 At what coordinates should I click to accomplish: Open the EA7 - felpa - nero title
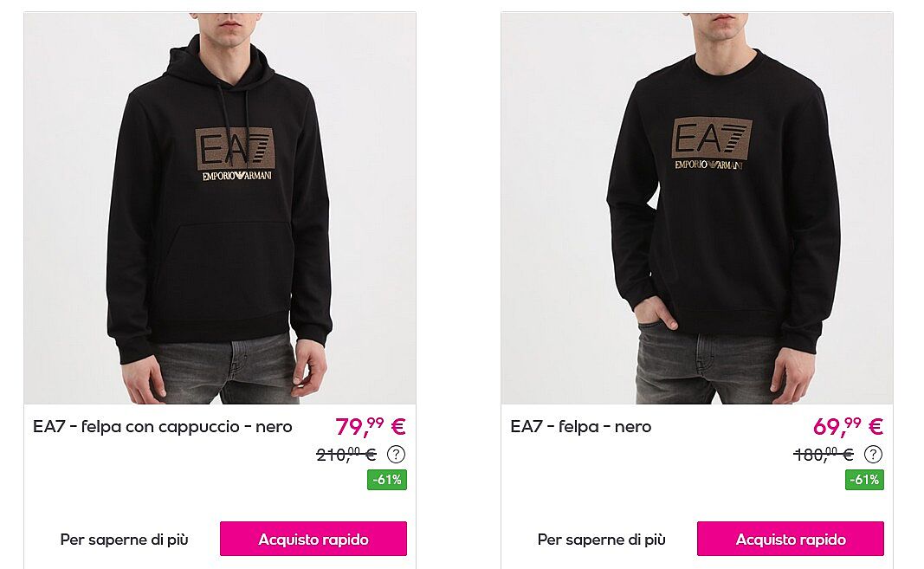tap(581, 426)
